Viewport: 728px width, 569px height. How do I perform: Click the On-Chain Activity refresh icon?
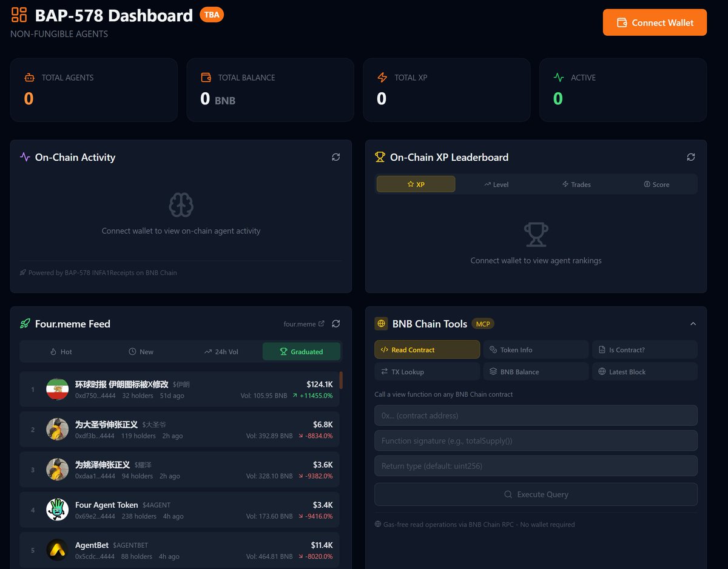(336, 157)
